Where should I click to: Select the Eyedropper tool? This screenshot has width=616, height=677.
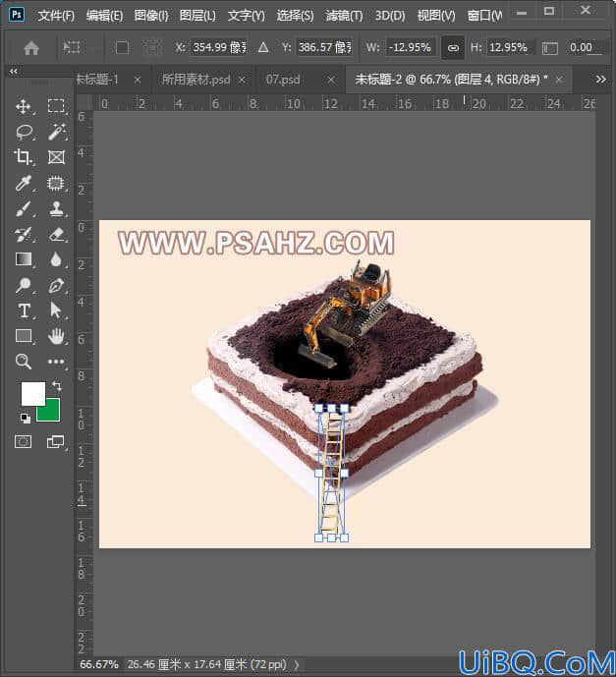pyautogui.click(x=23, y=183)
